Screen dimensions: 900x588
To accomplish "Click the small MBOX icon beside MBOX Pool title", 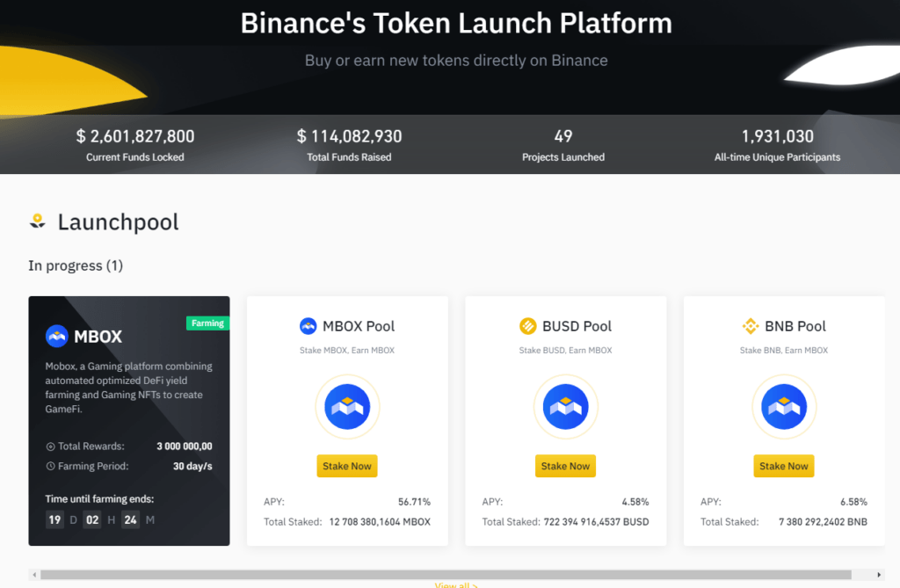I will point(308,326).
